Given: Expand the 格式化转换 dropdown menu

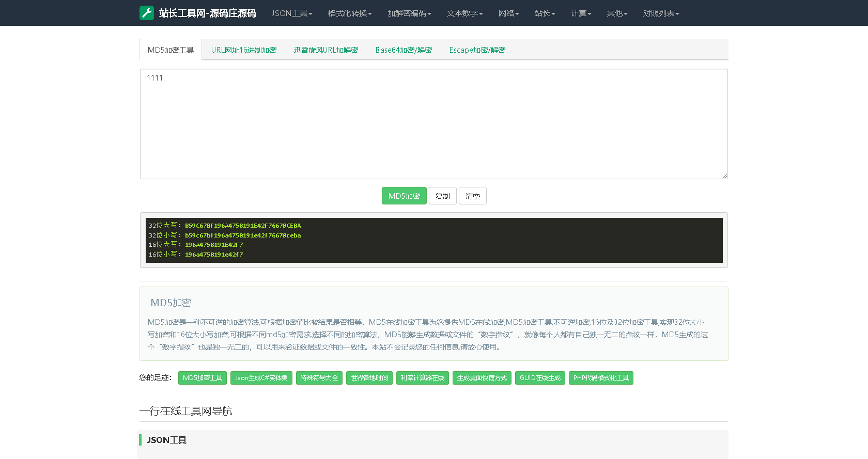Looking at the screenshot, I should [350, 13].
